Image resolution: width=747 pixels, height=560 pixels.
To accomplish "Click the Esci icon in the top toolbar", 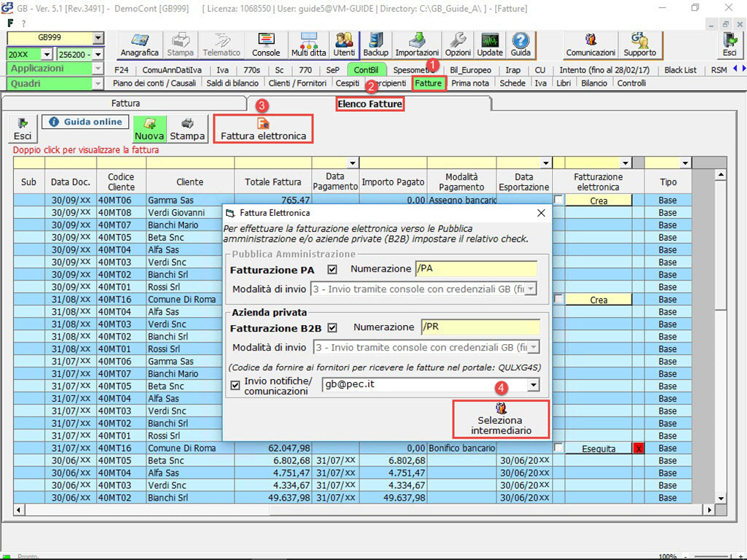I will [729, 45].
